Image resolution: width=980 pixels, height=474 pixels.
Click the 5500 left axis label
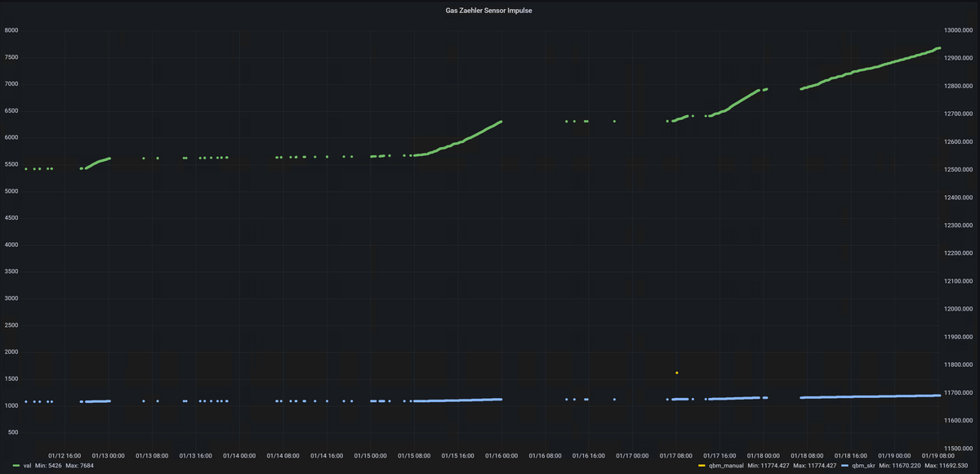(x=11, y=164)
